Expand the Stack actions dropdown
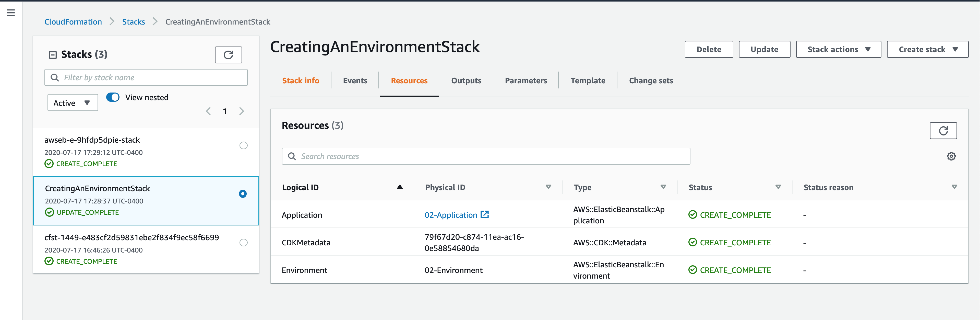Image resolution: width=980 pixels, height=320 pixels. click(838, 50)
